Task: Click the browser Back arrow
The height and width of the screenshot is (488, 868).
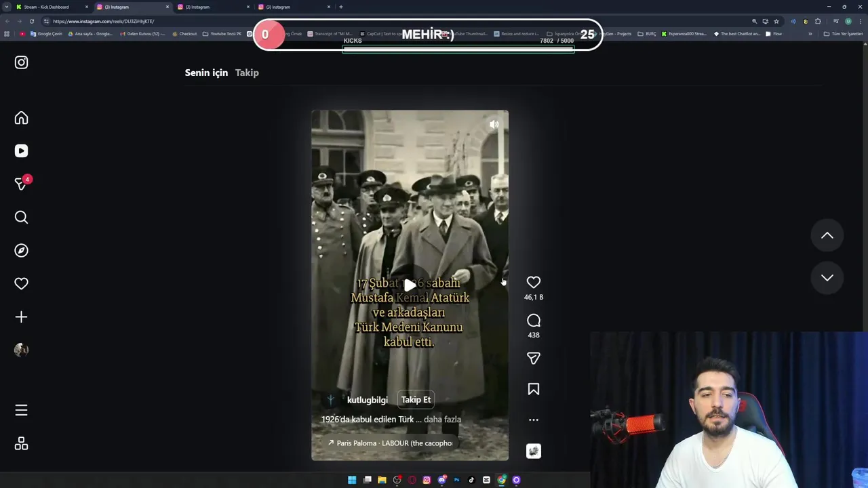Action: click(7, 21)
